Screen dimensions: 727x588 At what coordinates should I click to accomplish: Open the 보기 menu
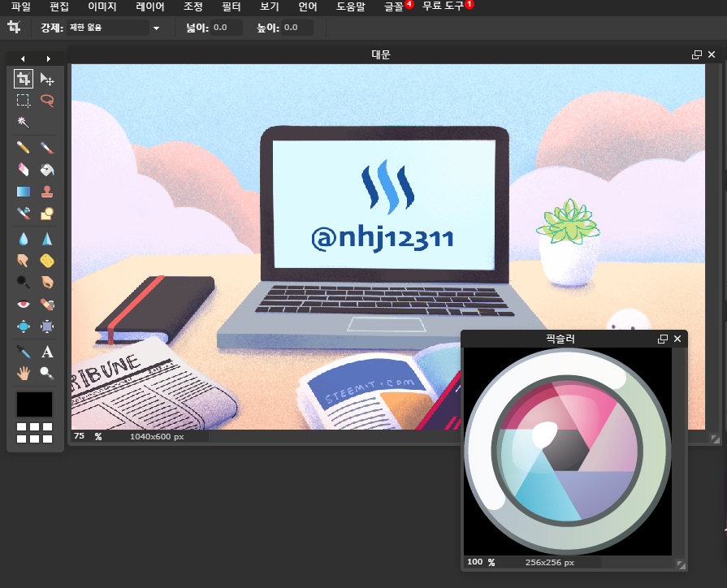pos(270,6)
